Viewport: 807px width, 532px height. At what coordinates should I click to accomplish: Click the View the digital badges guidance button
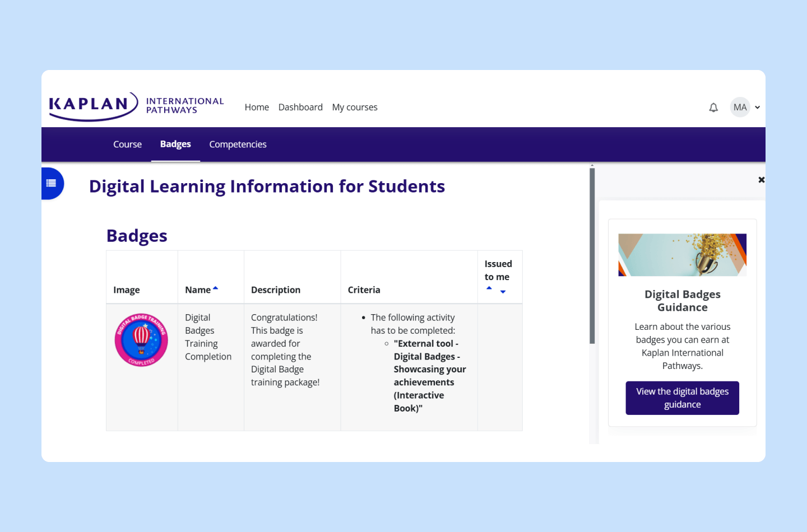[x=682, y=398]
